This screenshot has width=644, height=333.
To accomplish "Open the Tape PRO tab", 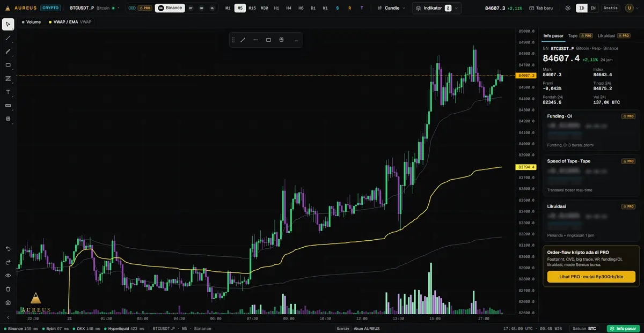I will (580, 35).
